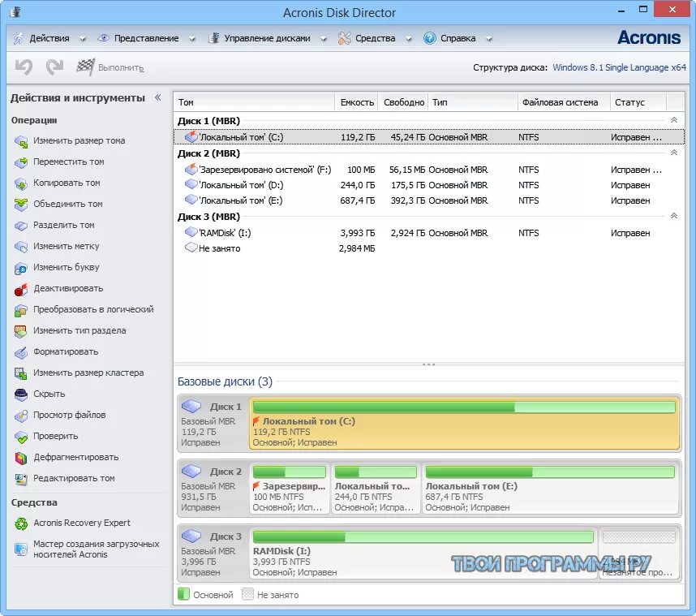Screen dimensions: 696x616
Task: Select Изменить размер тома operation icon
Action: point(21,141)
